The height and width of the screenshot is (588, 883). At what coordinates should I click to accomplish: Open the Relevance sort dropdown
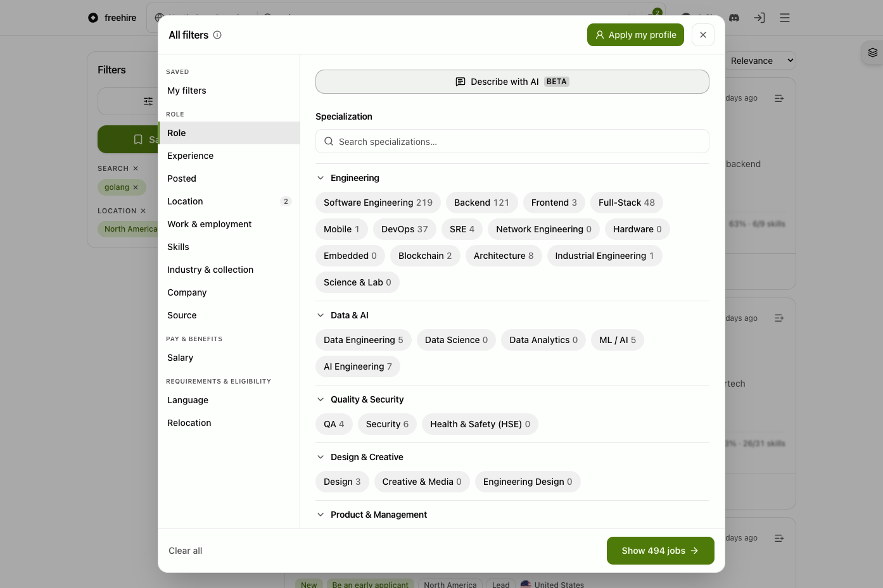[760, 61]
